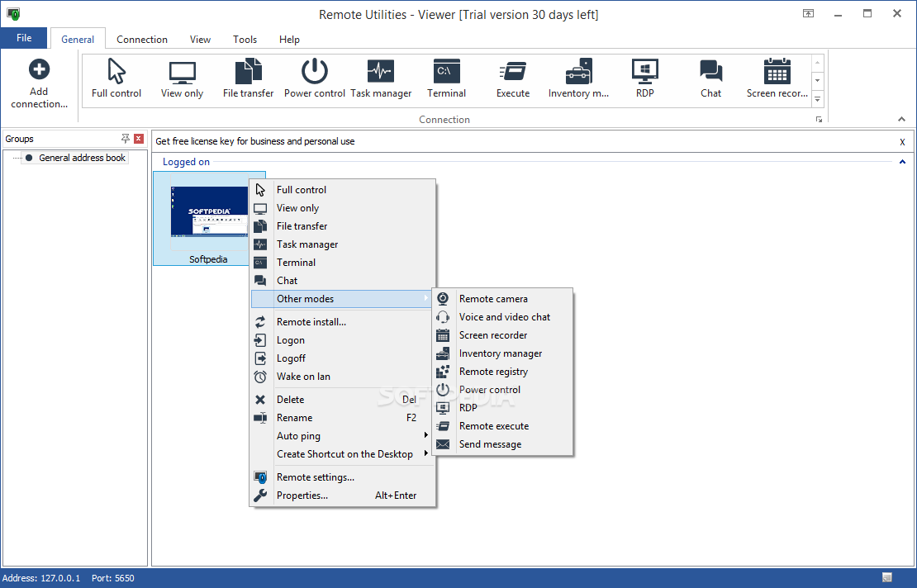
Task: Click the Add connection plus icon
Action: click(x=39, y=69)
